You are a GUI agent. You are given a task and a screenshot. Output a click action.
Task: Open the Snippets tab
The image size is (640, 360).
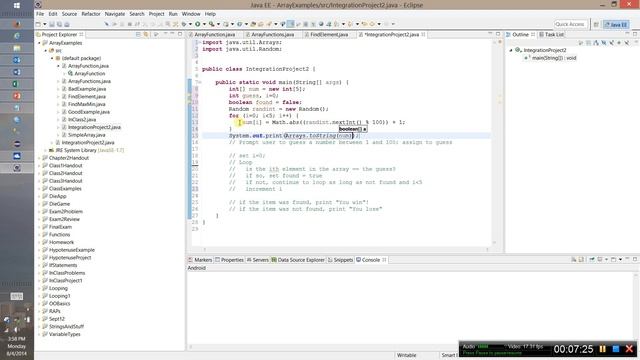tap(340, 260)
